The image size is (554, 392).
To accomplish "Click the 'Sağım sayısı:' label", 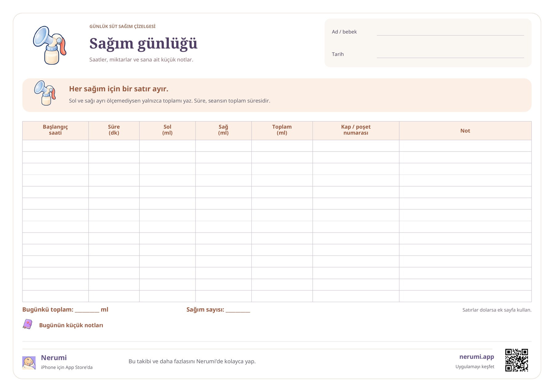I will click(205, 309).
